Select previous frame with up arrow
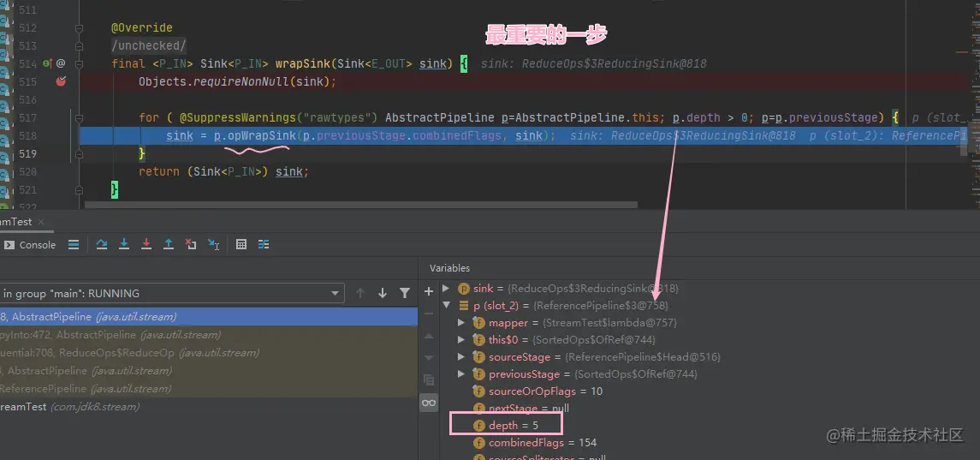Viewport: 980px width, 460px height. coord(360,293)
